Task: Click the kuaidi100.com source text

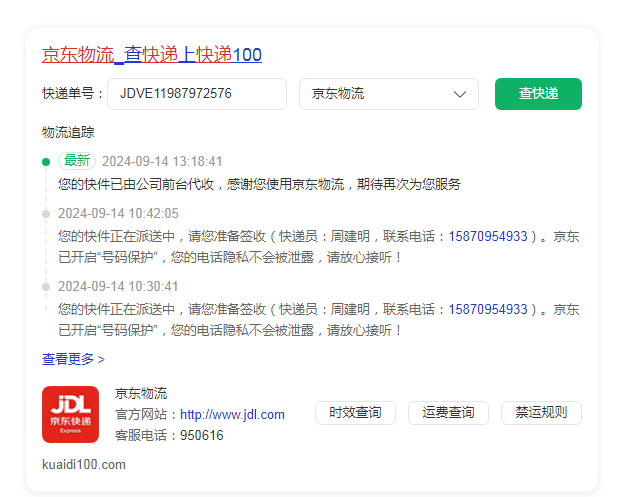Action: pyautogui.click(x=84, y=464)
